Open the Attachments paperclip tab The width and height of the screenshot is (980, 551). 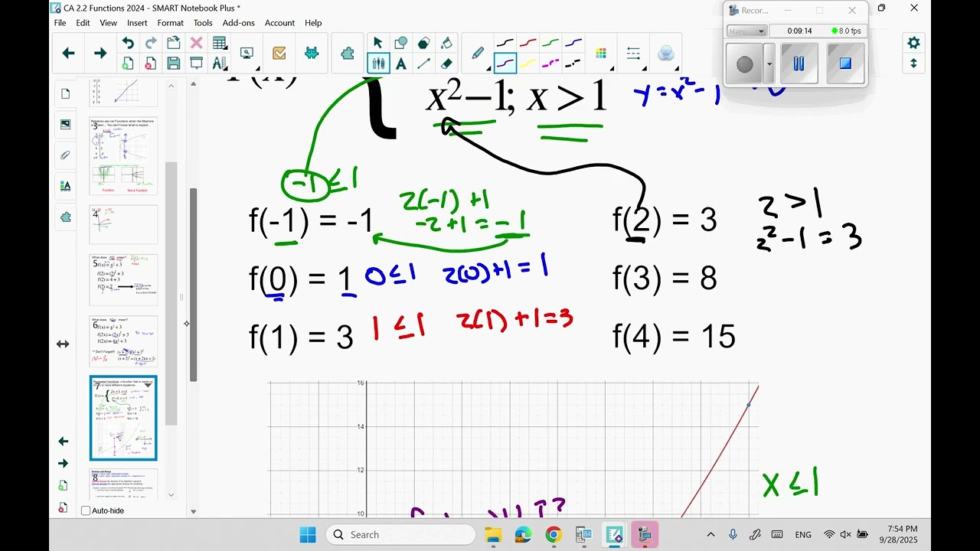(x=65, y=155)
